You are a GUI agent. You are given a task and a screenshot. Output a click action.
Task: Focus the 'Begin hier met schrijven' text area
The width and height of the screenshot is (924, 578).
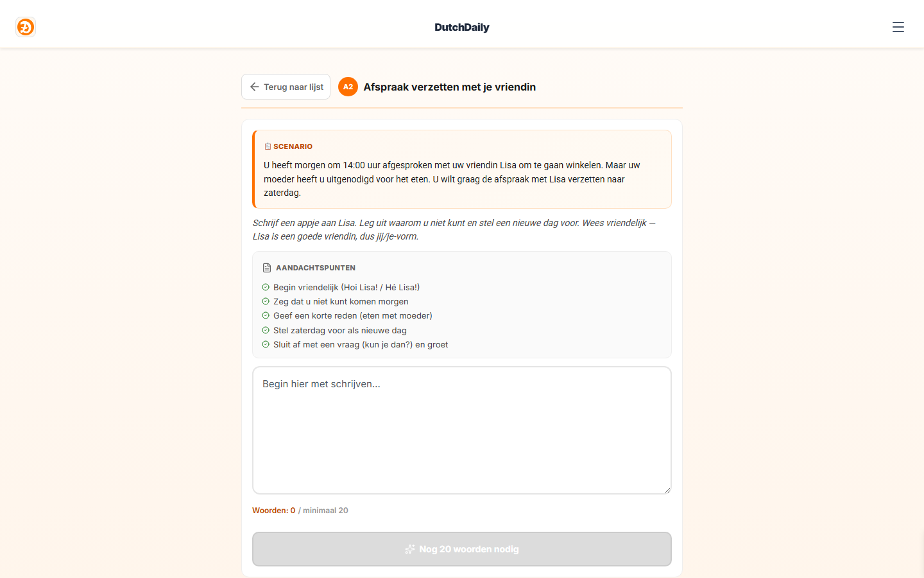[x=462, y=430]
